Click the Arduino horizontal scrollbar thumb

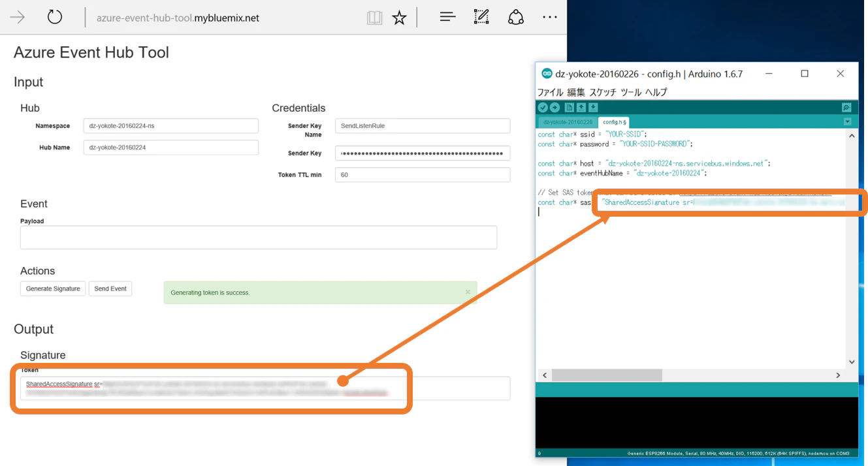pos(607,375)
